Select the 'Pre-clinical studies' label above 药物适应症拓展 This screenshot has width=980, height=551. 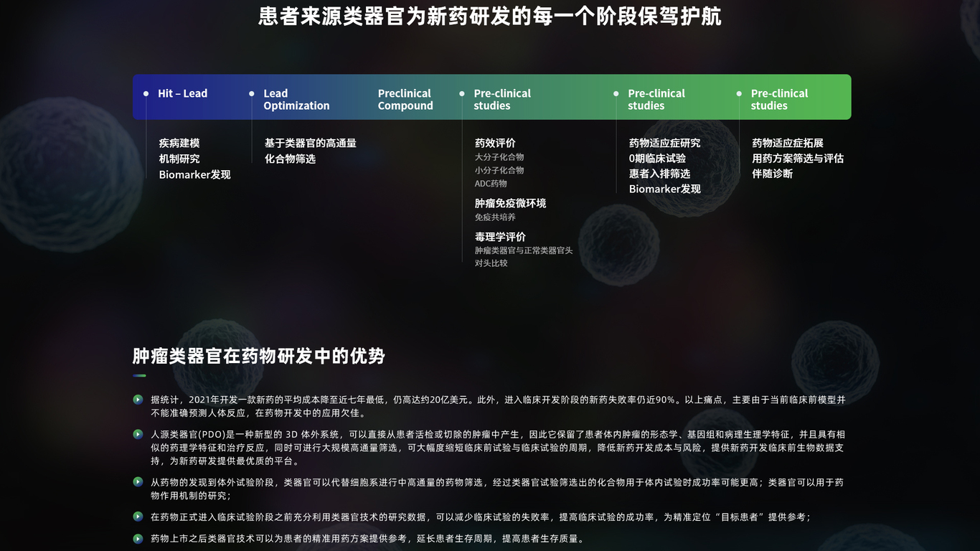click(x=779, y=100)
